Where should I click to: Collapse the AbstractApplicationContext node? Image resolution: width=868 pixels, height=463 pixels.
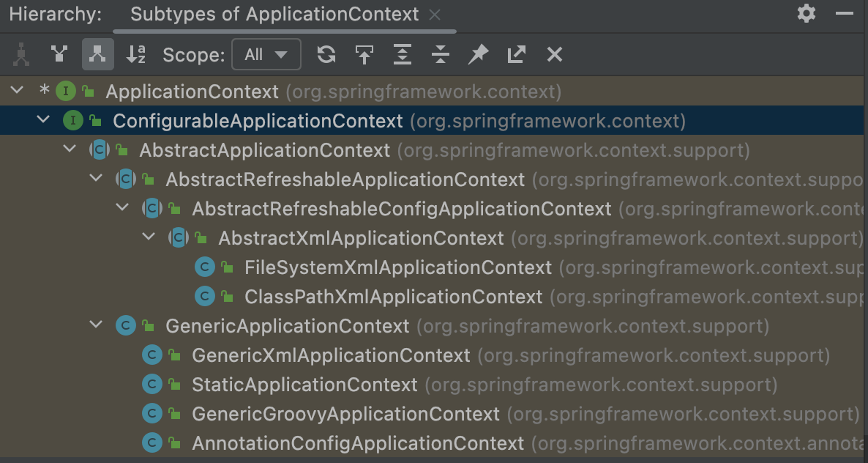(70, 149)
